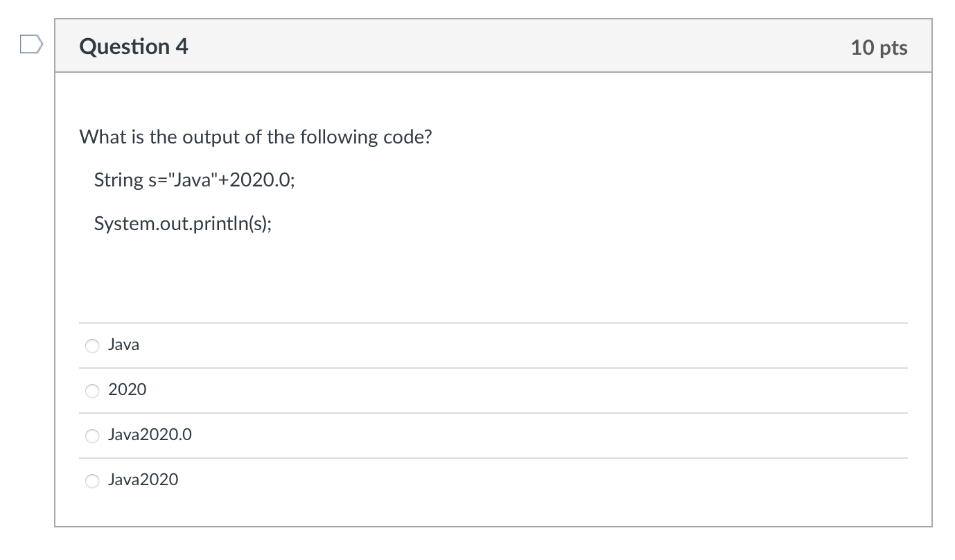
Task: Select the "Java" radio button
Action: [x=93, y=345]
